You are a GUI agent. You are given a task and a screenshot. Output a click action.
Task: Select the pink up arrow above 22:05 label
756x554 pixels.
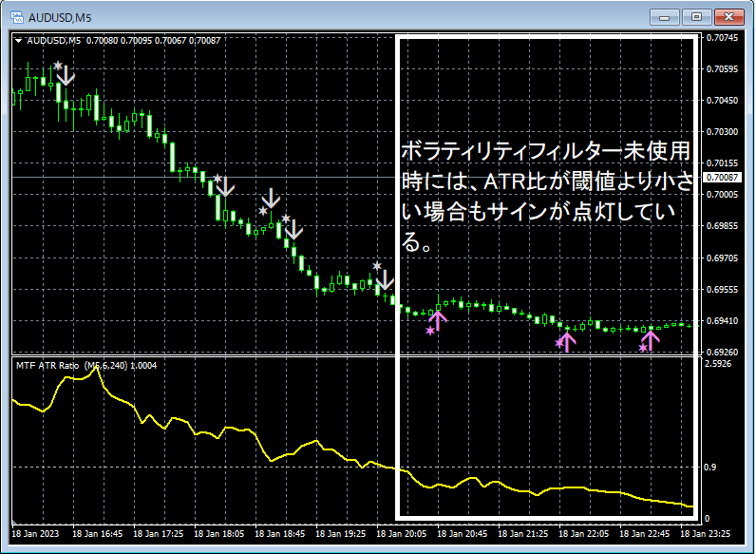pyautogui.click(x=568, y=341)
